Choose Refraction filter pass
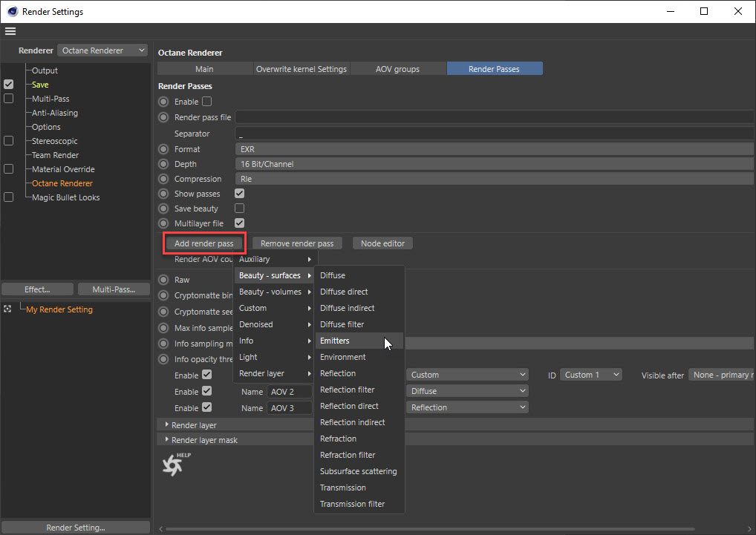This screenshot has height=535, width=756. coord(359,455)
